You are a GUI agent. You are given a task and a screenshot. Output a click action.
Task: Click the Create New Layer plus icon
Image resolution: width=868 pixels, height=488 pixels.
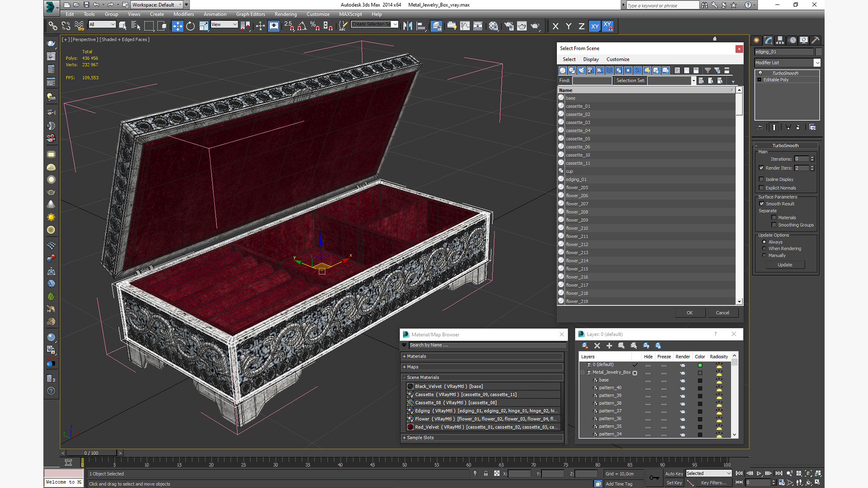tap(609, 346)
